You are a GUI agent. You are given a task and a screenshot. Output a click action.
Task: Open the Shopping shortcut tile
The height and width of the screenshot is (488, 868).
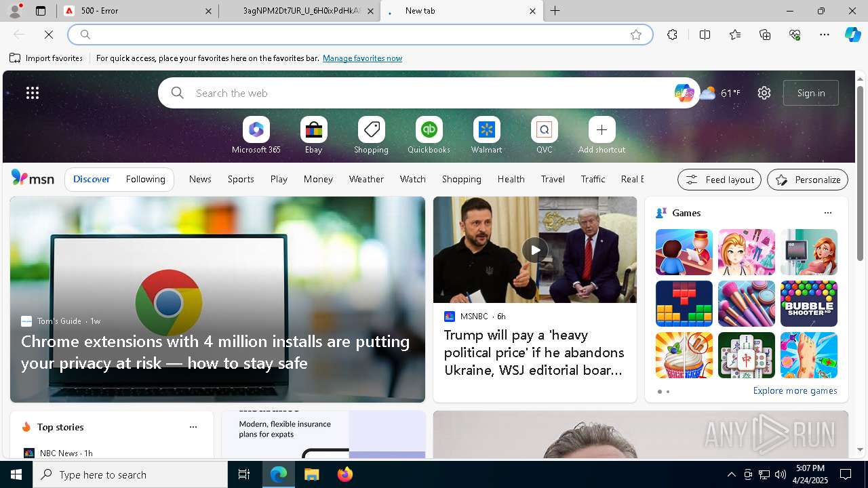pos(372,136)
